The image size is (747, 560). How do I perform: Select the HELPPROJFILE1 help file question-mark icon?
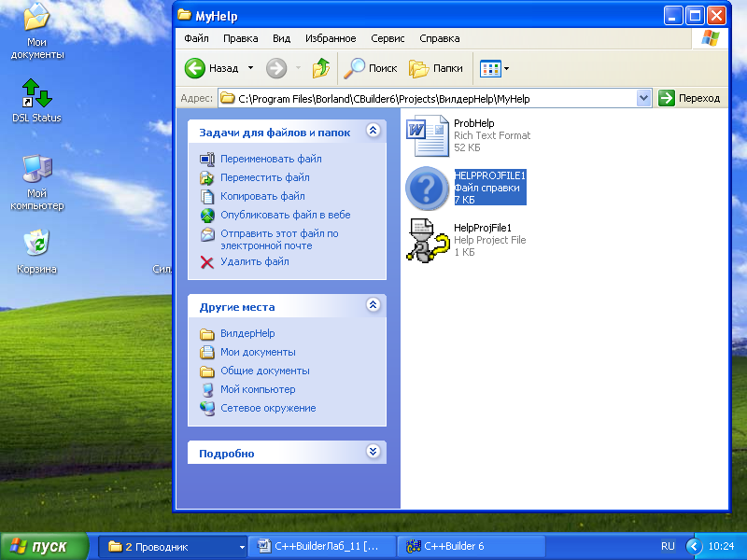(427, 189)
